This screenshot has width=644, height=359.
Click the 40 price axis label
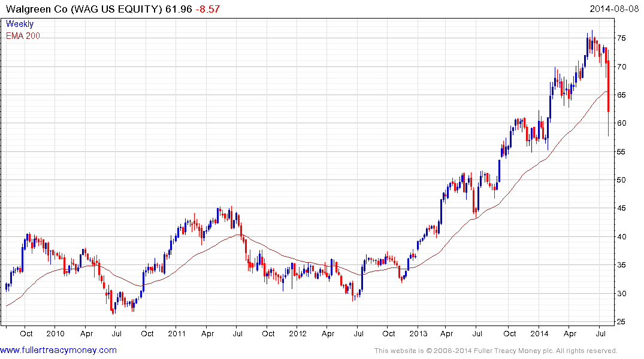click(x=621, y=237)
